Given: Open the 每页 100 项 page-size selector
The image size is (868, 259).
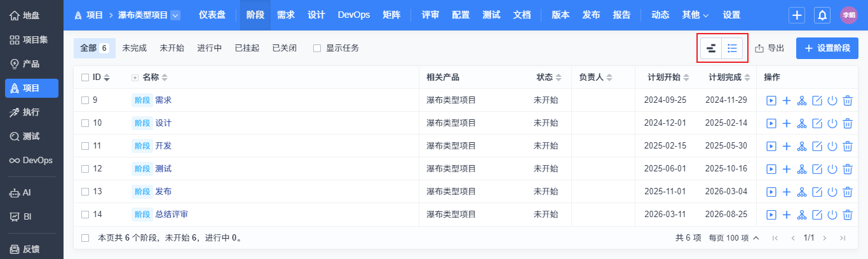Looking at the screenshot, I should coord(734,238).
